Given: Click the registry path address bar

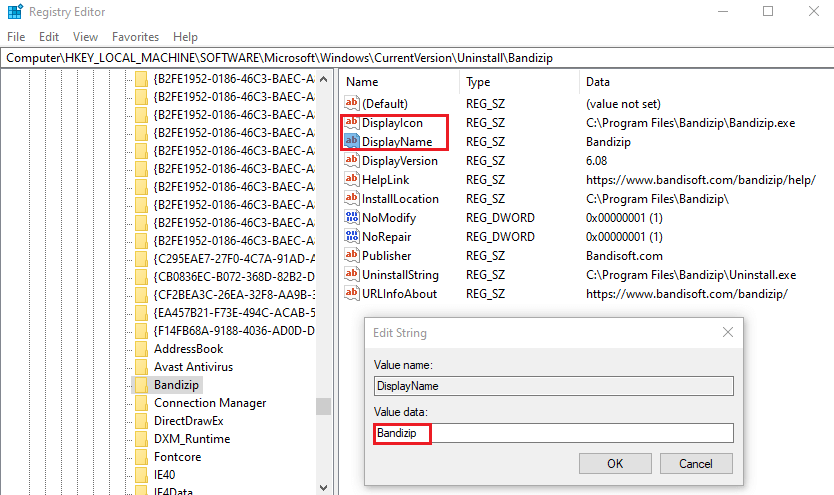Looking at the screenshot, I should pos(417,58).
